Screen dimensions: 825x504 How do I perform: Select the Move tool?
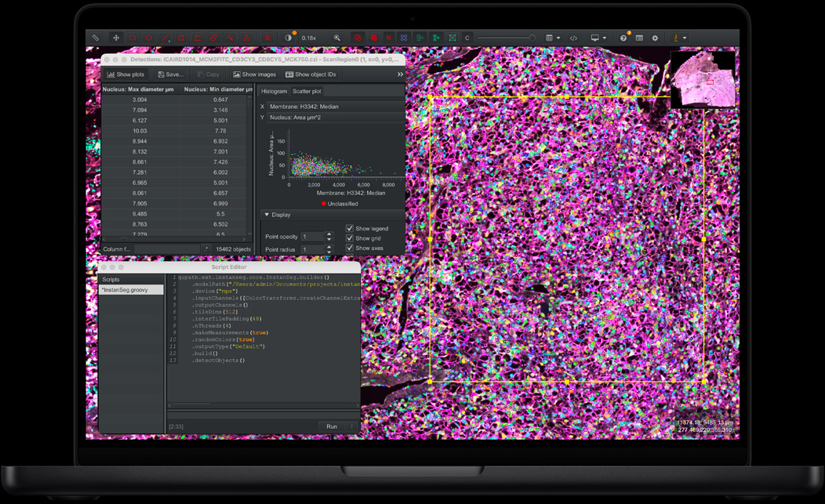[x=115, y=37]
